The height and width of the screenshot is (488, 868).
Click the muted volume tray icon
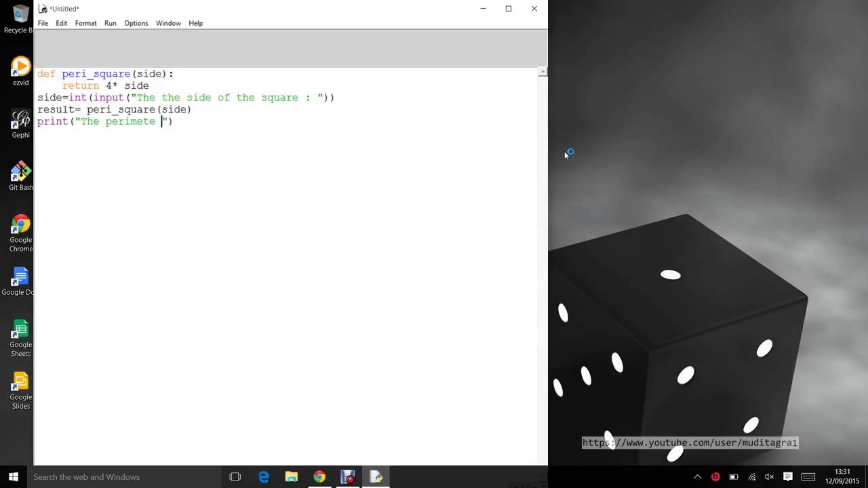click(x=770, y=476)
